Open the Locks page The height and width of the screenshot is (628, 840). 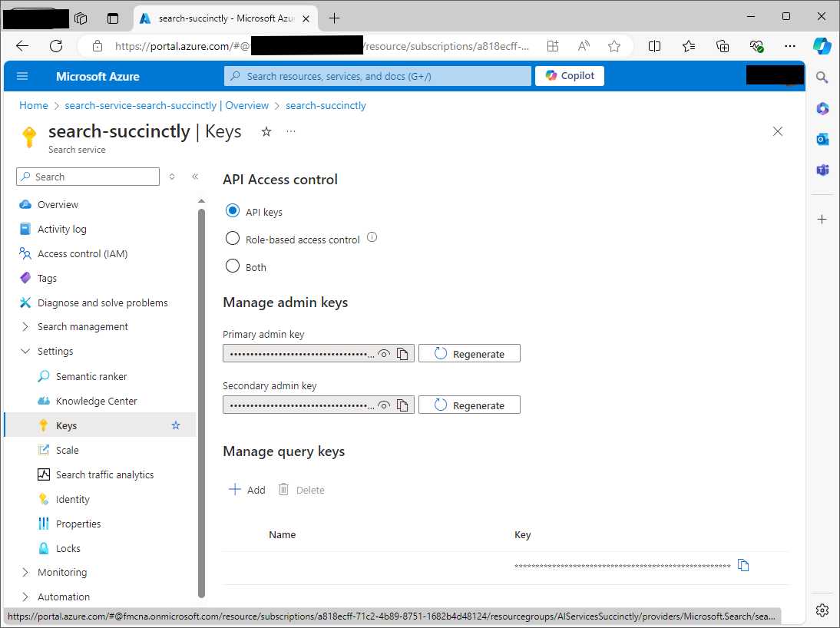pos(68,549)
